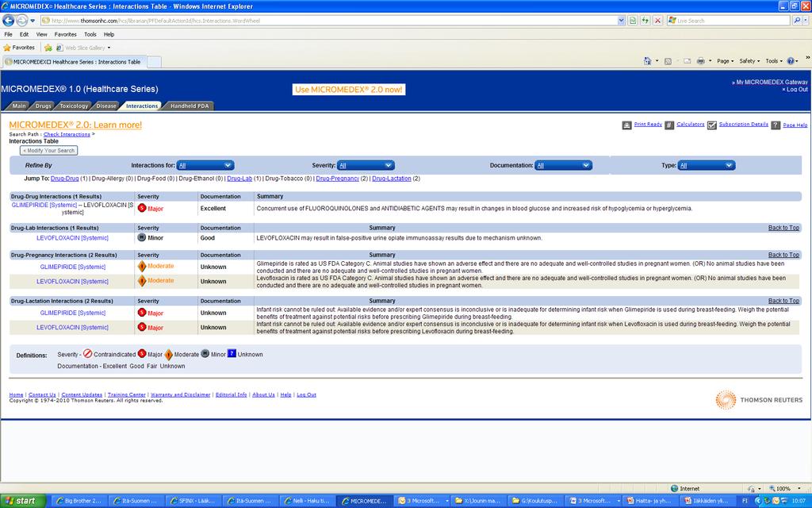Screen dimensions: 812x508
Task: Click the Warranty and Disclaimer footer link
Action: pyautogui.click(x=180, y=394)
